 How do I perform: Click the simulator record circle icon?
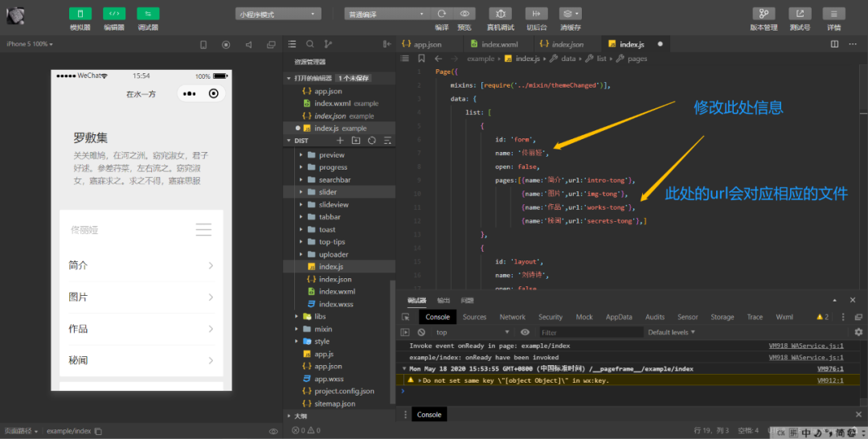tap(226, 45)
